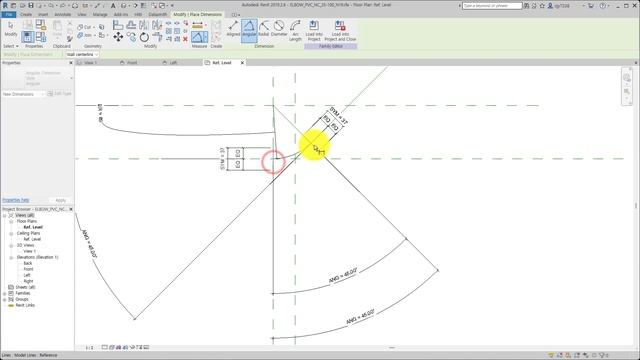Collapse the Views (all) tree node
Image resolution: width=640 pixels, height=360 pixels.
[4, 215]
